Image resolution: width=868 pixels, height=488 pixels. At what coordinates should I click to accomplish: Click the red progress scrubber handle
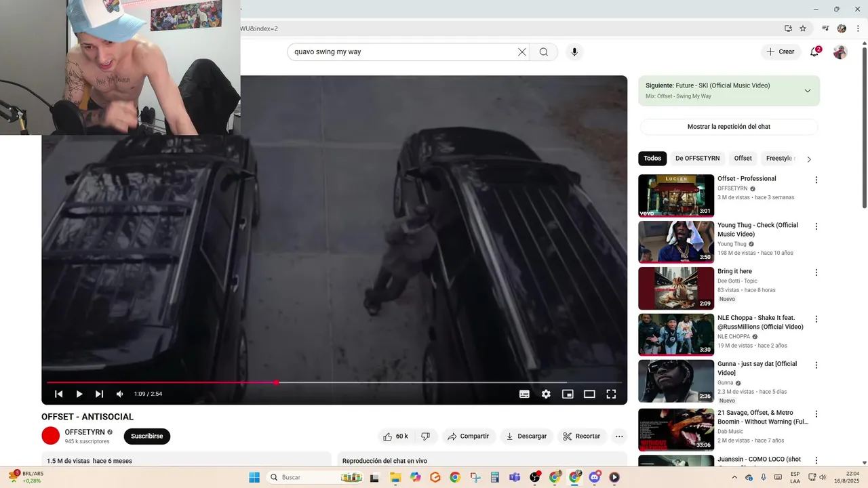[277, 382]
